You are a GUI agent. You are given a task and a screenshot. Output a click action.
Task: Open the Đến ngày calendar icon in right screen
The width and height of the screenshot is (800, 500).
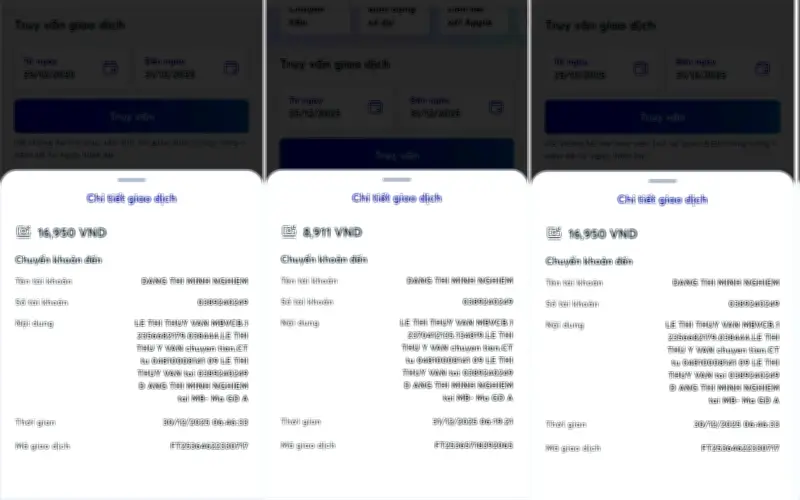(x=762, y=68)
